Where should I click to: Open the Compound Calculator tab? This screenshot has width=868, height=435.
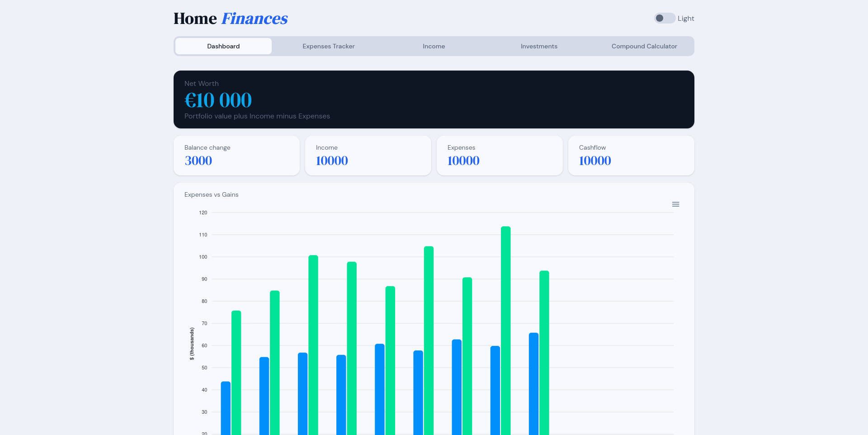644,46
